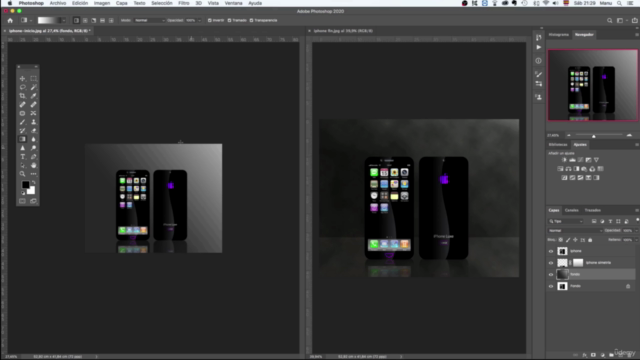
Task: Choose the Diamond gradient style icon
Action: [111, 20]
